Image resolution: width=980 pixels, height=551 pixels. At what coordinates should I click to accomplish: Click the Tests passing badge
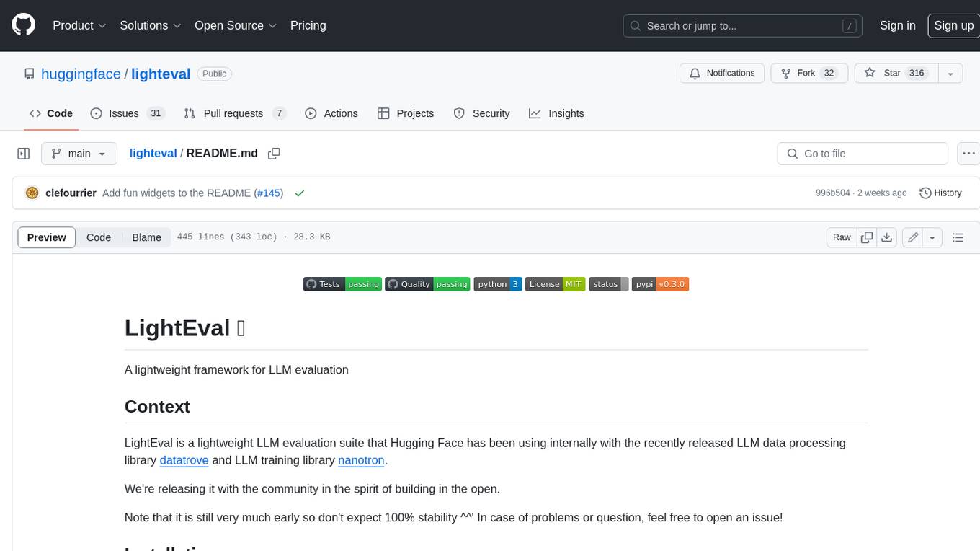coord(342,284)
